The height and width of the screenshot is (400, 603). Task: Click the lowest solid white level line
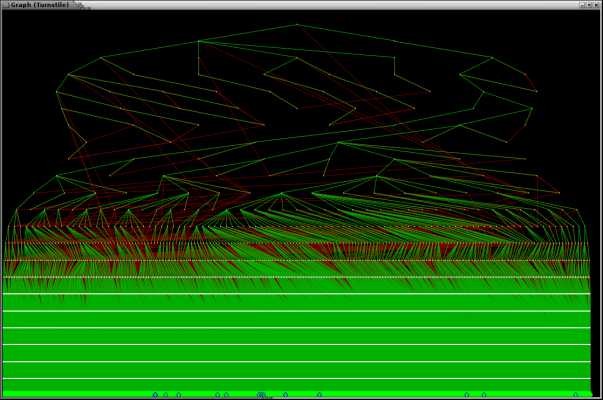(x=297, y=379)
